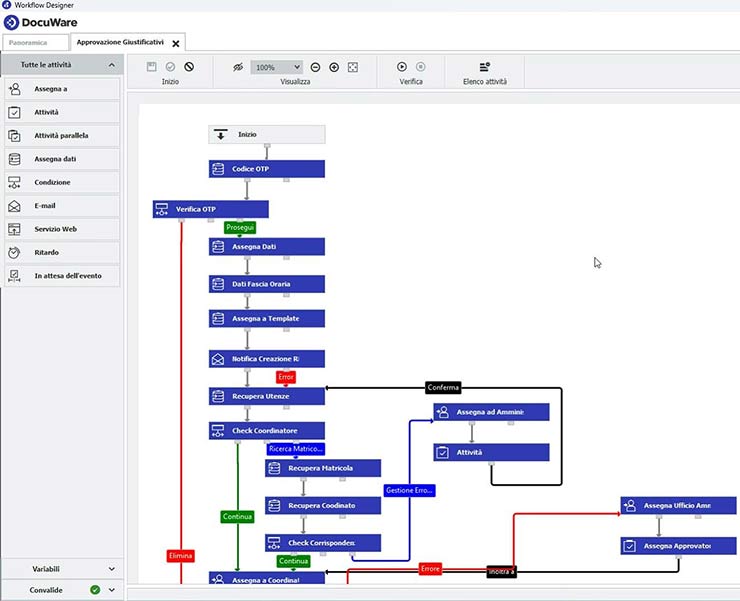
Task: Switch to the Panoramica tab
Action: (x=36, y=43)
